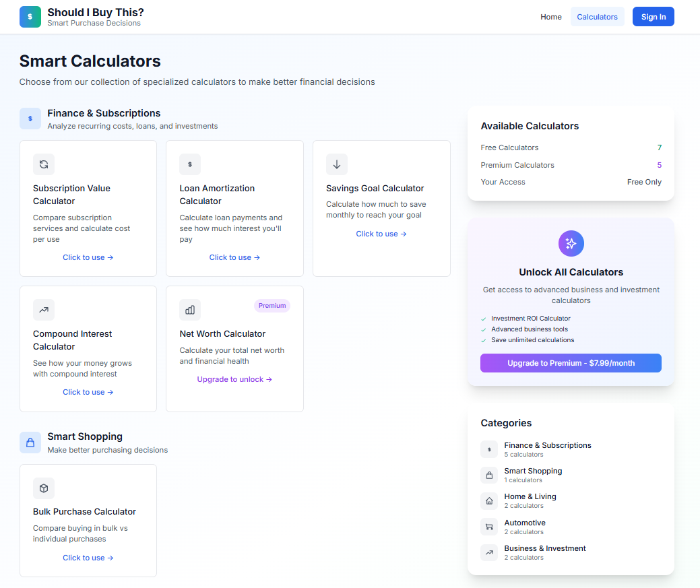Click the Unlock All Calculators heading
The width and height of the screenshot is (700, 588).
571,272
